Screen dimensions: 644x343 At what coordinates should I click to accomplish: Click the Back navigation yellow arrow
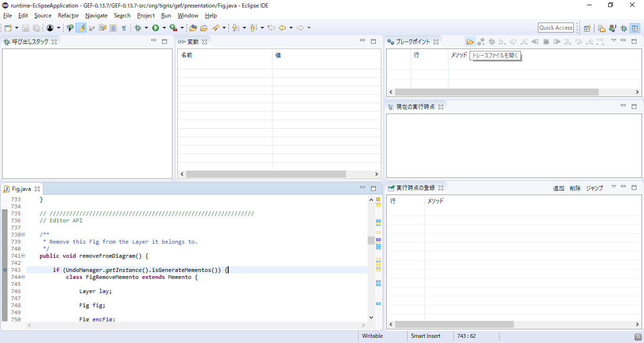(282, 28)
